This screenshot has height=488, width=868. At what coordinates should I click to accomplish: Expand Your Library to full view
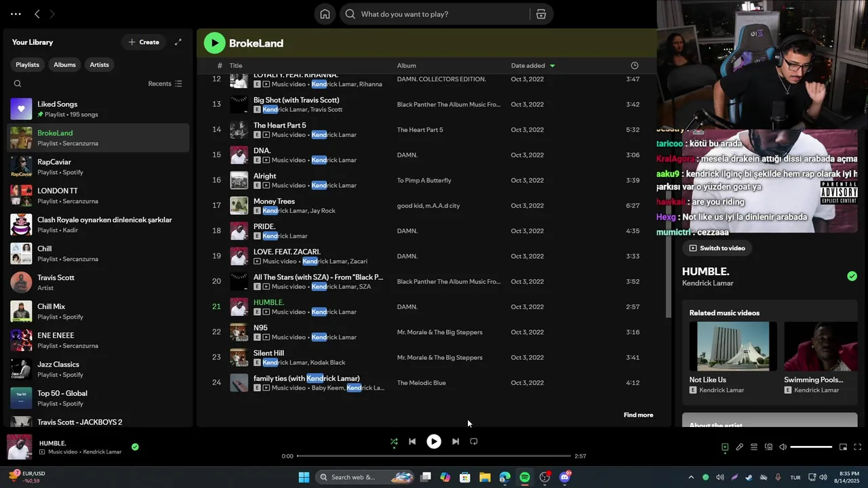[178, 42]
